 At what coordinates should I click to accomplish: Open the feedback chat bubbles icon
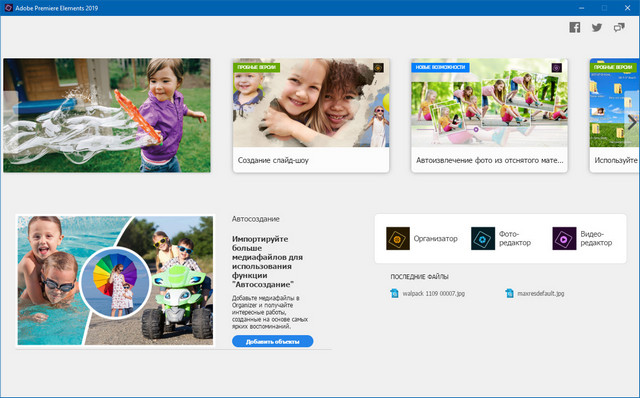(x=619, y=27)
